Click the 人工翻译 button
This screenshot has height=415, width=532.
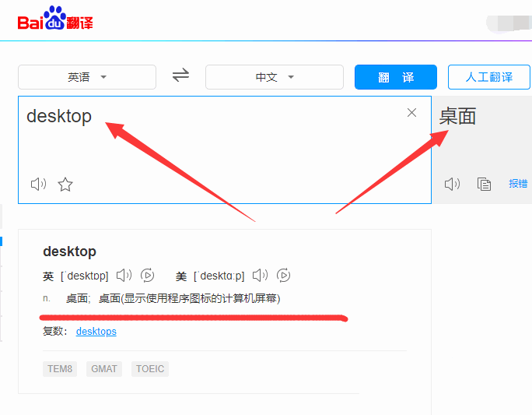pos(489,77)
